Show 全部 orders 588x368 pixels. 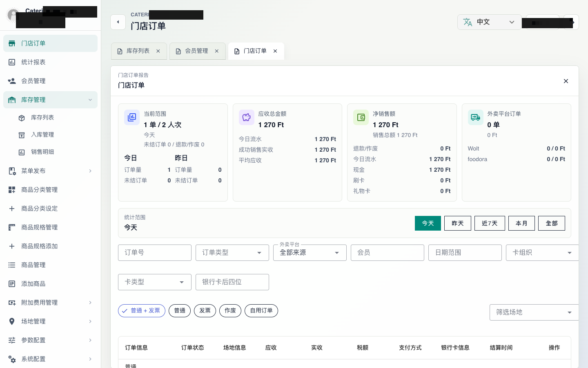[x=552, y=223]
